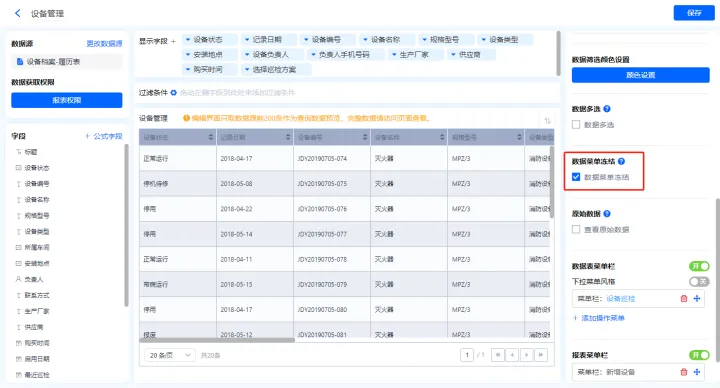Sort the 记录日期 column
Screen dimensions: 720x388
(x=288, y=137)
